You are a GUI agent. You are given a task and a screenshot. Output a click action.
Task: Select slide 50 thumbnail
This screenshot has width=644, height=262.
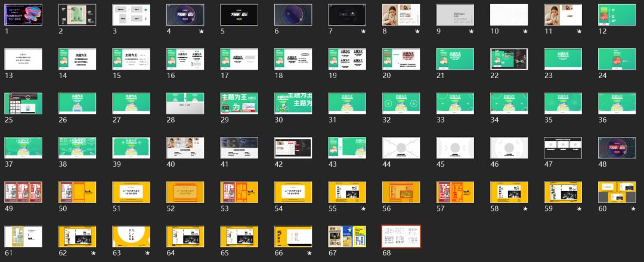pos(77,192)
